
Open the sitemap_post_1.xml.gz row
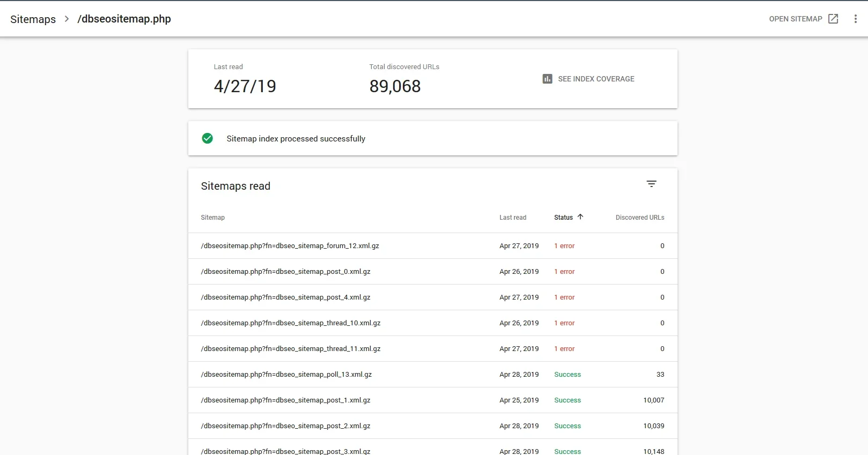click(432, 400)
